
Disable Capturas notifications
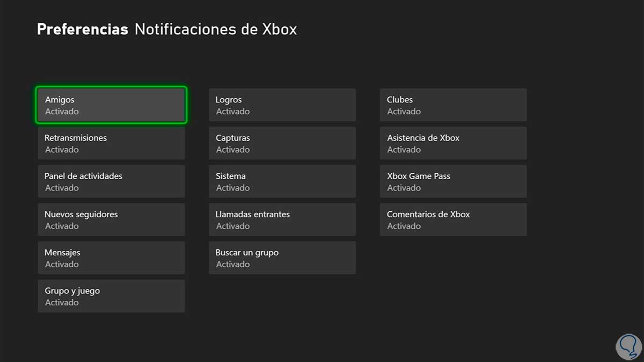pos(282,143)
